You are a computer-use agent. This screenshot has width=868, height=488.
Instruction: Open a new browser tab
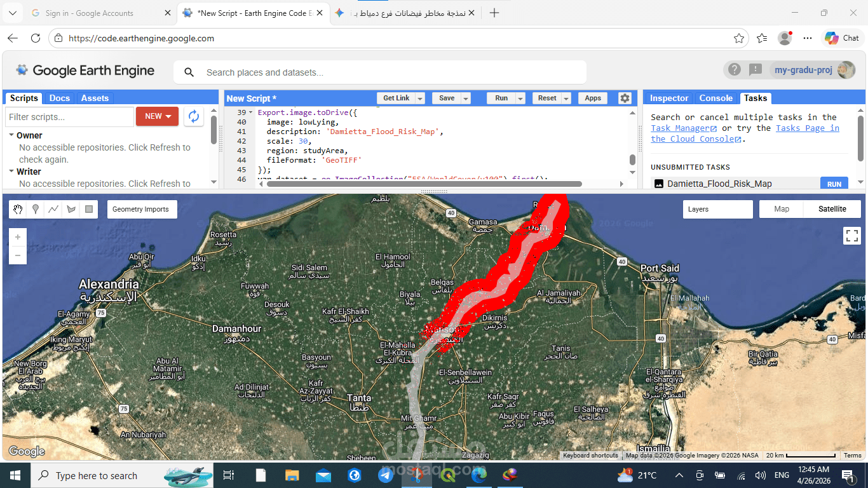tap(494, 13)
